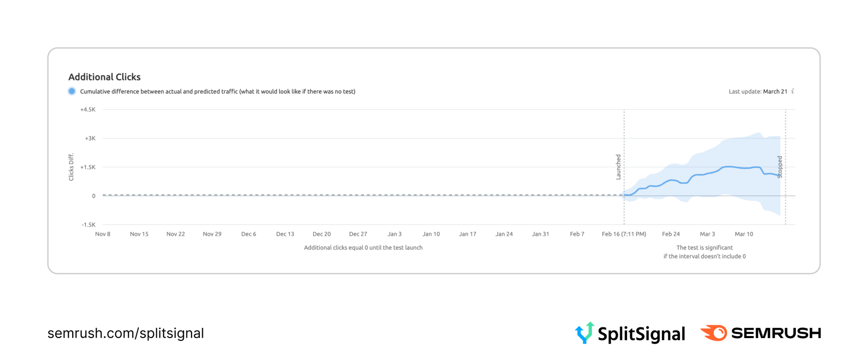Click the dashed zero baseline near Jan 3

coord(394,195)
